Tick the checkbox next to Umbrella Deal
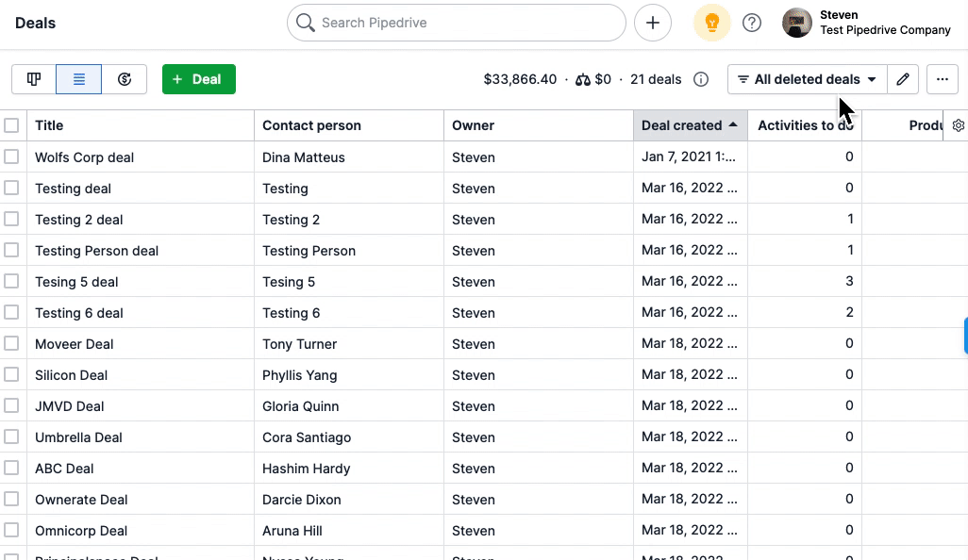The height and width of the screenshot is (560, 968). coord(11,437)
